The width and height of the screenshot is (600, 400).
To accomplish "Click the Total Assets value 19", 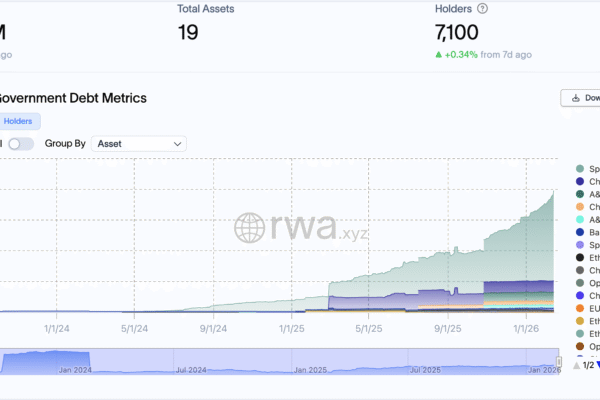I will pyautogui.click(x=188, y=32).
